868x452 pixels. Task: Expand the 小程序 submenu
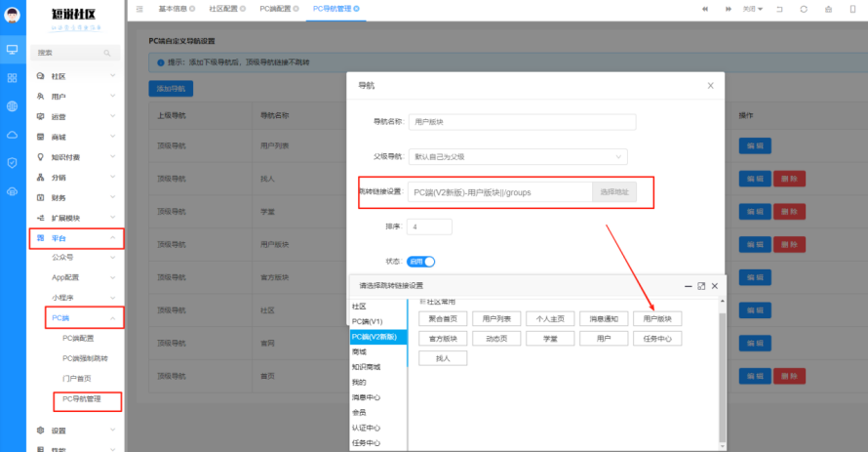[84, 298]
